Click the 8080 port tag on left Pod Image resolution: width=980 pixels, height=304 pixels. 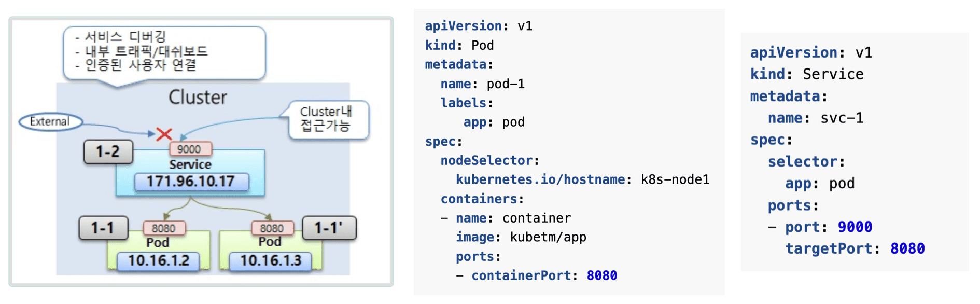click(x=164, y=228)
